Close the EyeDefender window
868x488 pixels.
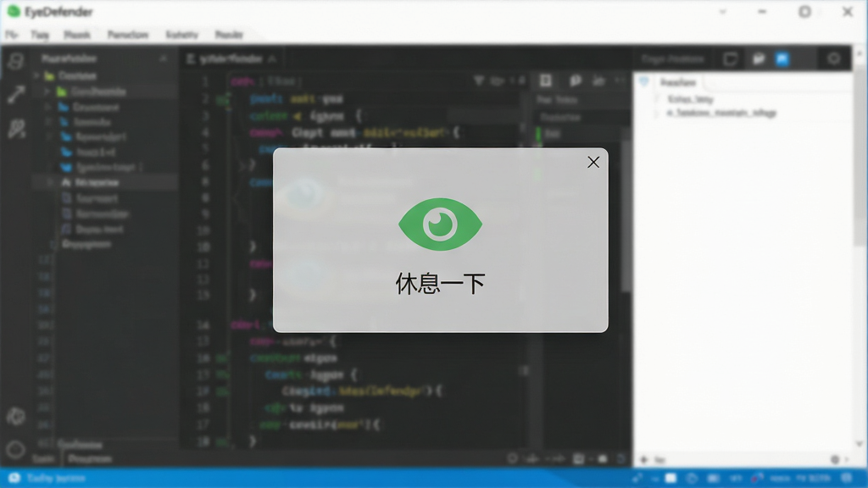pos(848,12)
